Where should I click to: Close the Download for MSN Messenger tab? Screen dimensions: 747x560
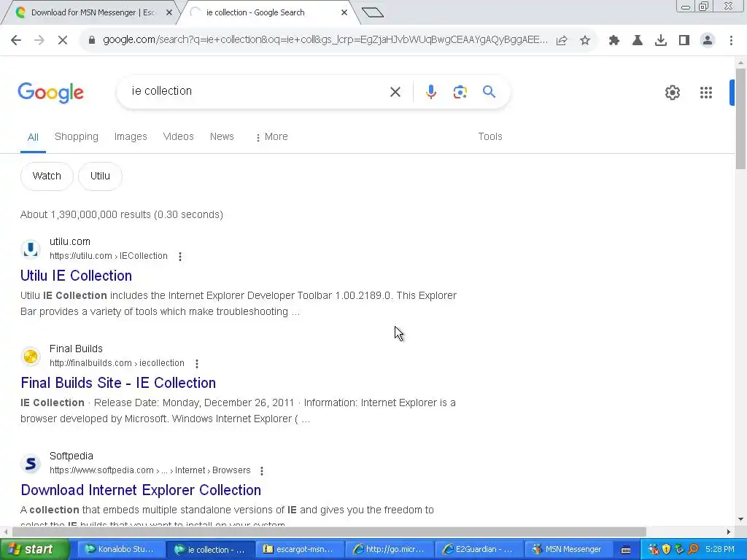pos(169,12)
